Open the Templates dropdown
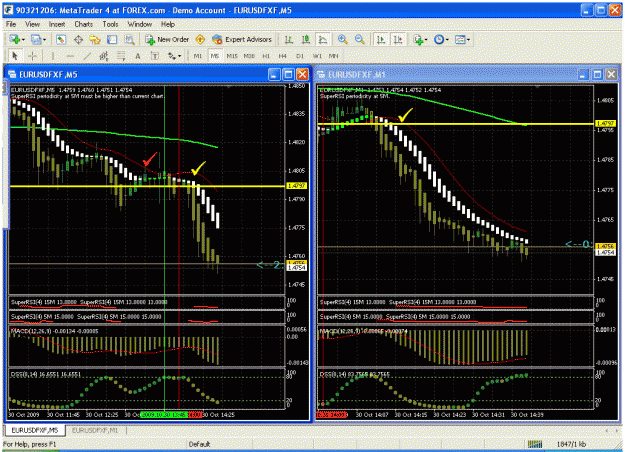The image size is (625, 452). tap(462, 39)
